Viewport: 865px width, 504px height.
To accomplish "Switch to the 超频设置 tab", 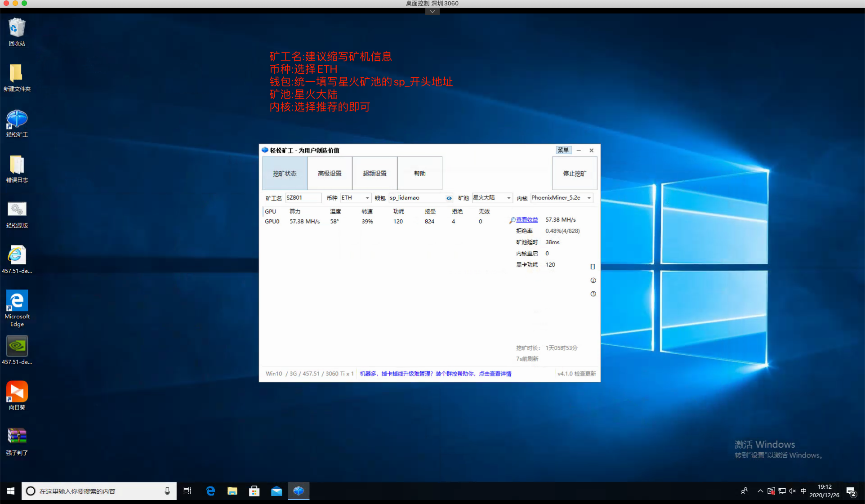I will coord(375,174).
